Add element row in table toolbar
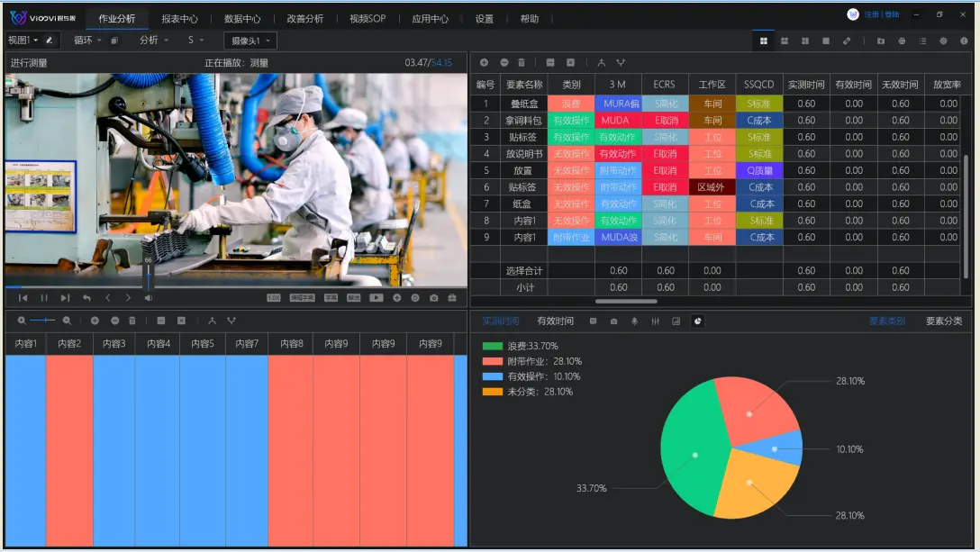 click(x=484, y=62)
